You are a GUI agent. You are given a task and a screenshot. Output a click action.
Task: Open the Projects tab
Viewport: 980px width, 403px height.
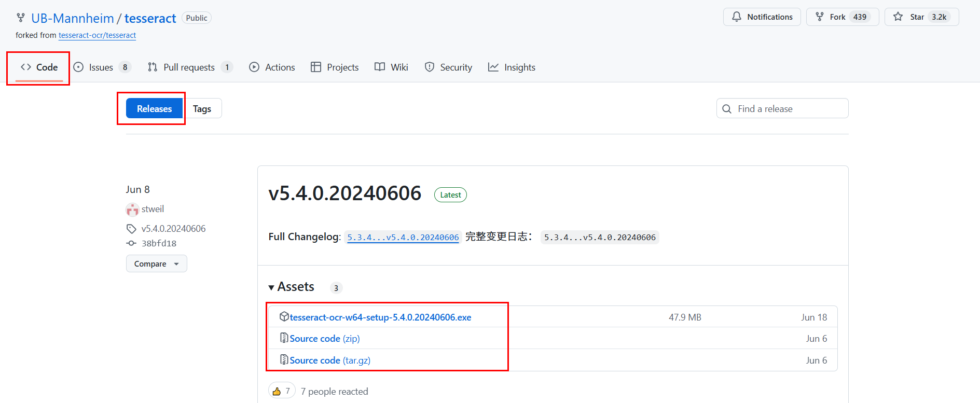point(335,67)
